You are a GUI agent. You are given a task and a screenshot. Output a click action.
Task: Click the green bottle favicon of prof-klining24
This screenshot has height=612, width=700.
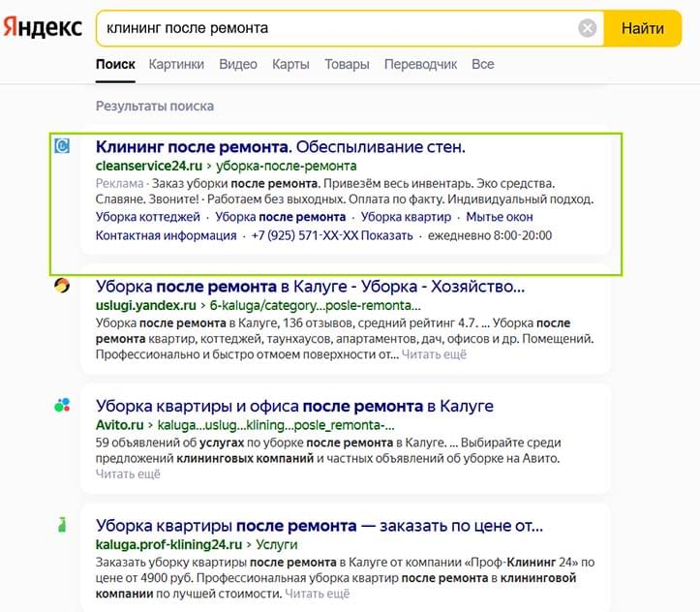click(x=62, y=525)
